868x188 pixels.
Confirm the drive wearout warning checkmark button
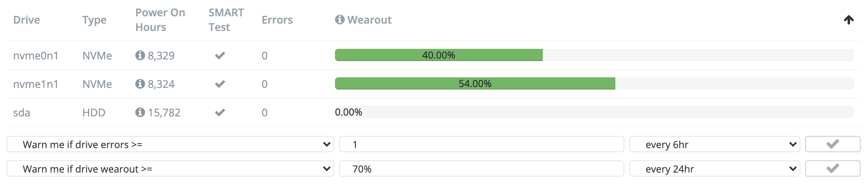(x=833, y=168)
